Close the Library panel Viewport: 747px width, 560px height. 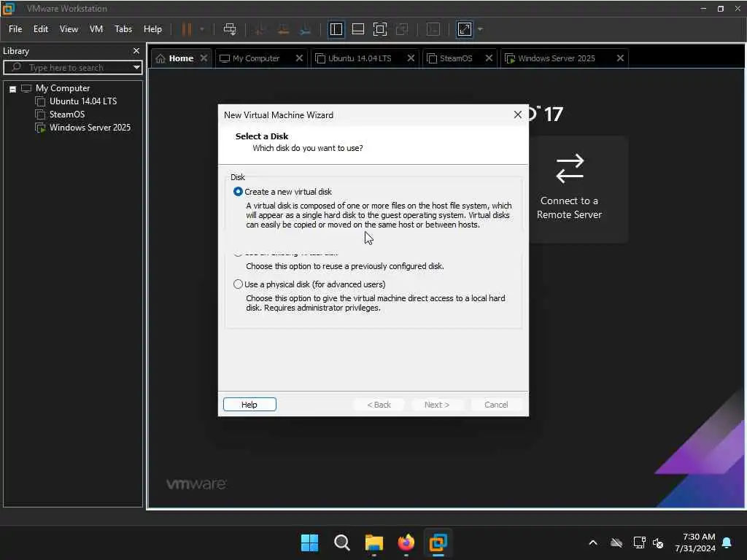coord(136,50)
